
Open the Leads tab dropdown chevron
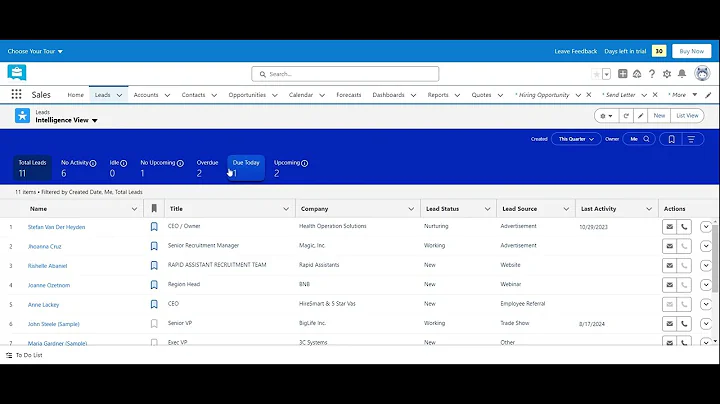point(119,95)
